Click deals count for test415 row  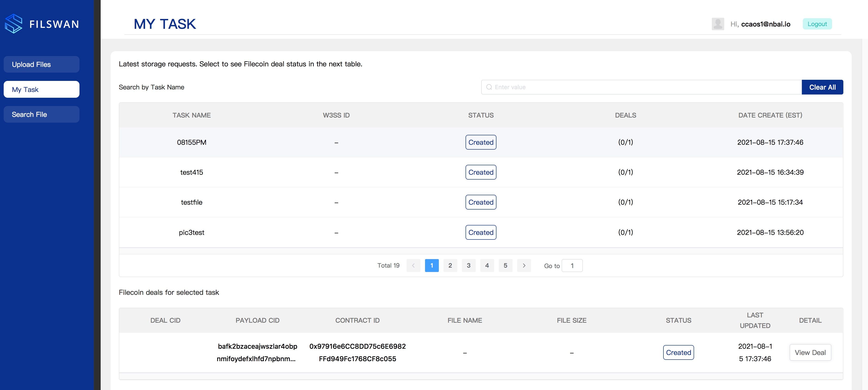[626, 172]
